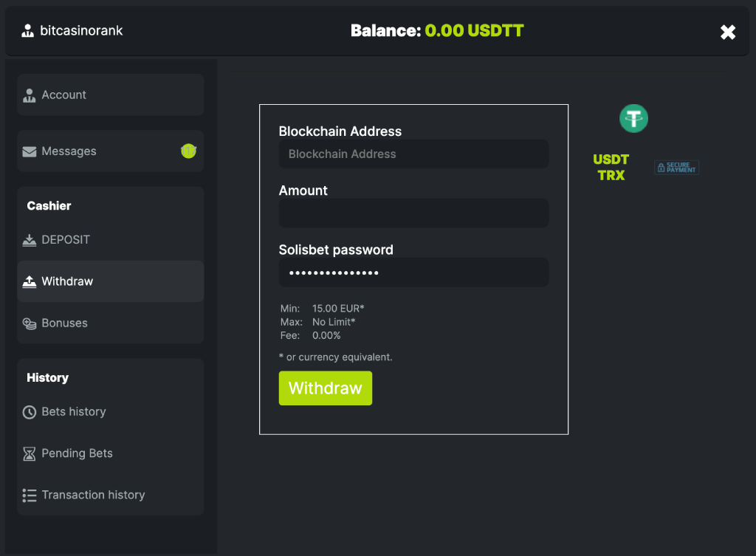Click the Cashier section heading
This screenshot has width=756, height=556.
49,206
